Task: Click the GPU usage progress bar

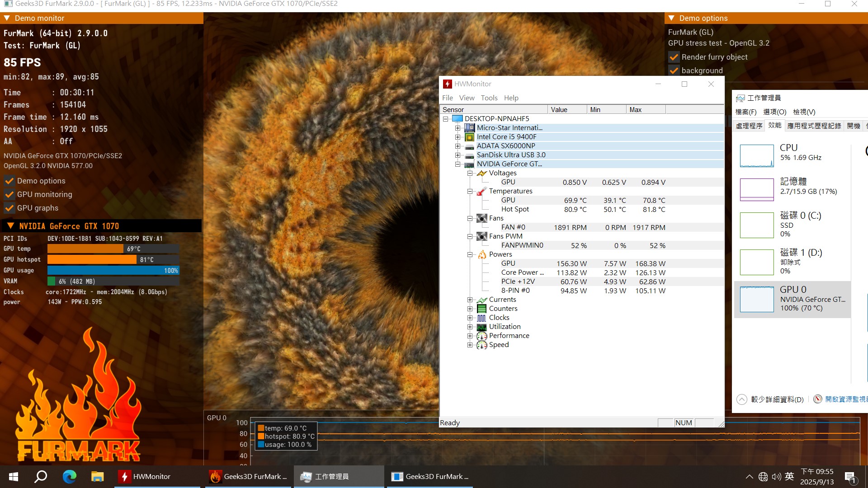Action: tap(113, 271)
